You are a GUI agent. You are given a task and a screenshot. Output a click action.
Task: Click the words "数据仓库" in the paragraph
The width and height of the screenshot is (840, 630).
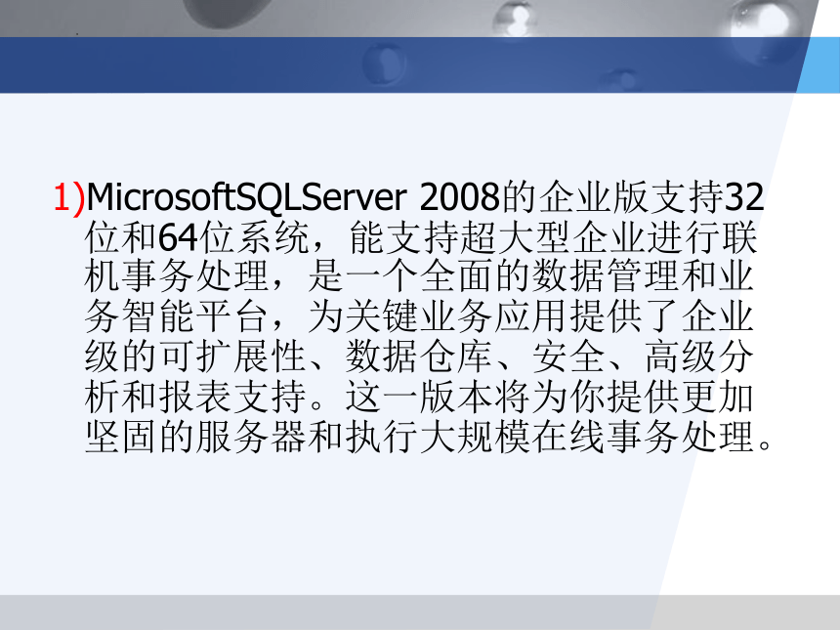[x=419, y=357]
